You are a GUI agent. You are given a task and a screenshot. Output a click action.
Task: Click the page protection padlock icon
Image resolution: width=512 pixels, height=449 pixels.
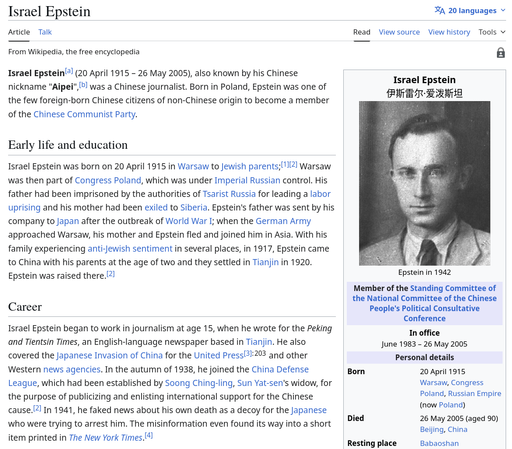coord(500,53)
